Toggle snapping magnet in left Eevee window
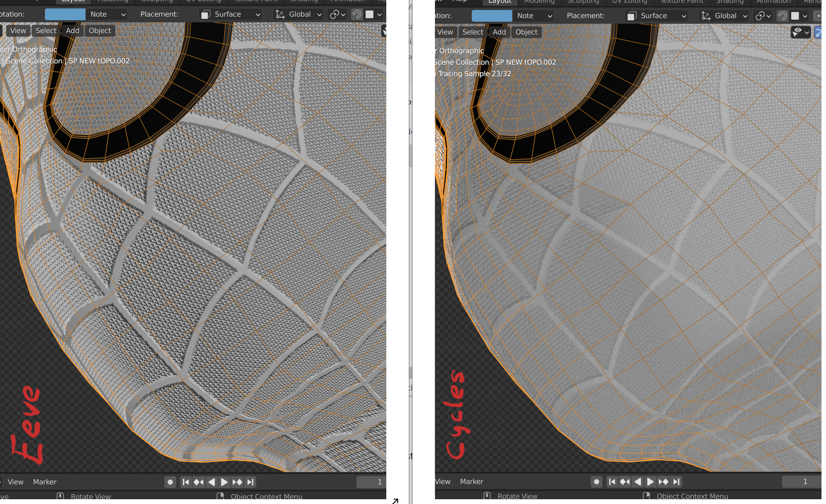Viewport: 826px width, 504px height. click(x=357, y=14)
